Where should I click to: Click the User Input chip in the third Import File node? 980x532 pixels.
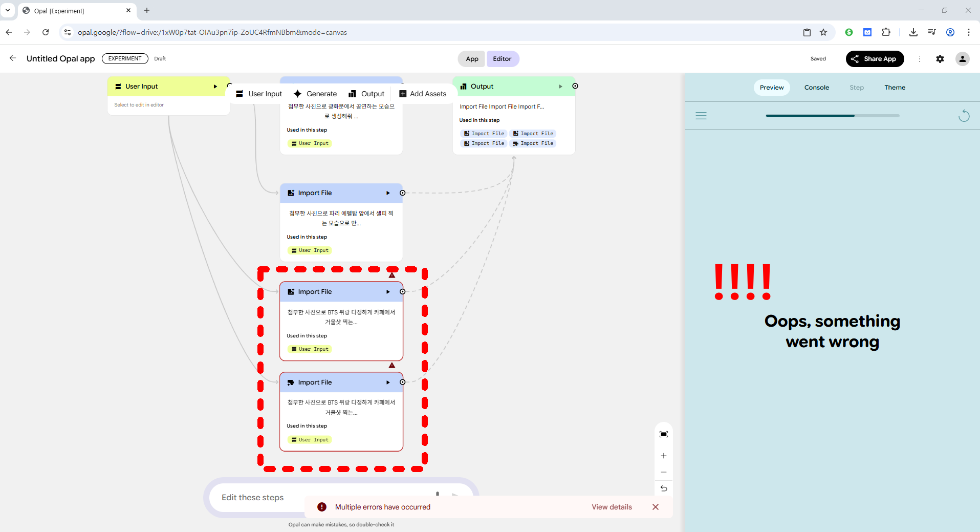coord(310,349)
